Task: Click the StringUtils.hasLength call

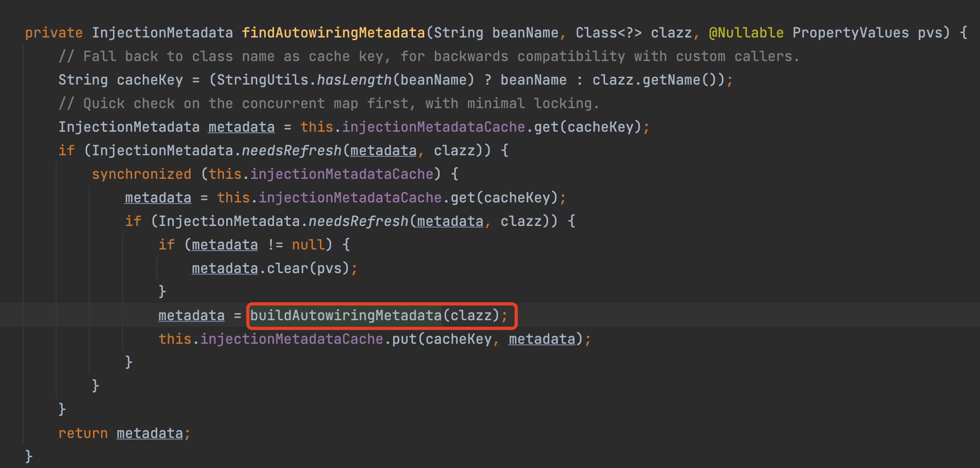Action: [346, 80]
